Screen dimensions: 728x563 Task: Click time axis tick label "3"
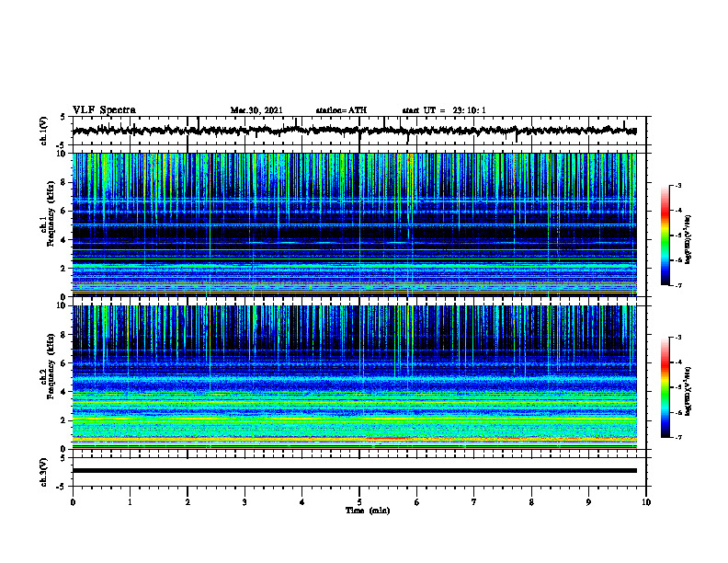[x=245, y=502]
